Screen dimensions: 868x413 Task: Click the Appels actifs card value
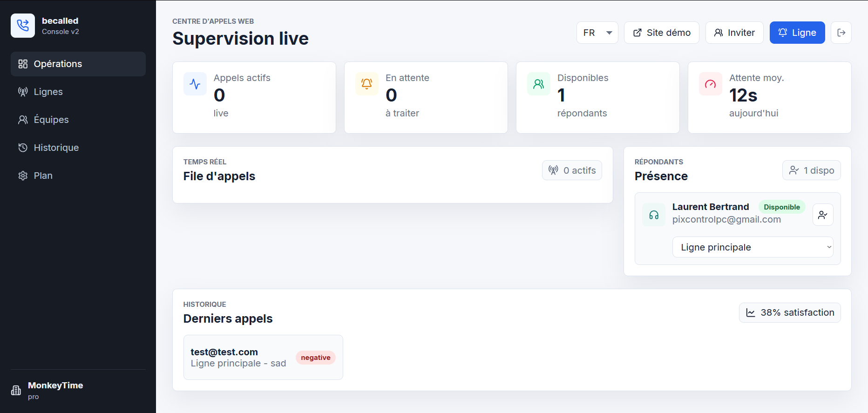click(219, 95)
